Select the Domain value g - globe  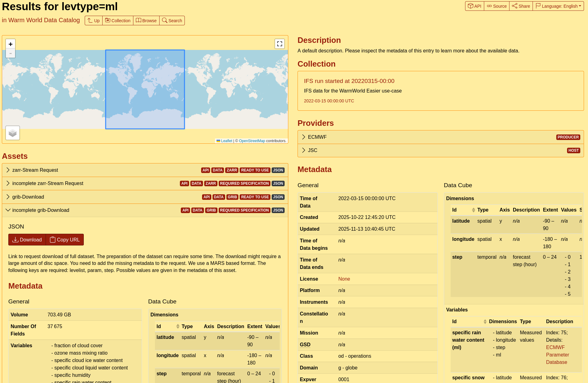(x=348, y=368)
